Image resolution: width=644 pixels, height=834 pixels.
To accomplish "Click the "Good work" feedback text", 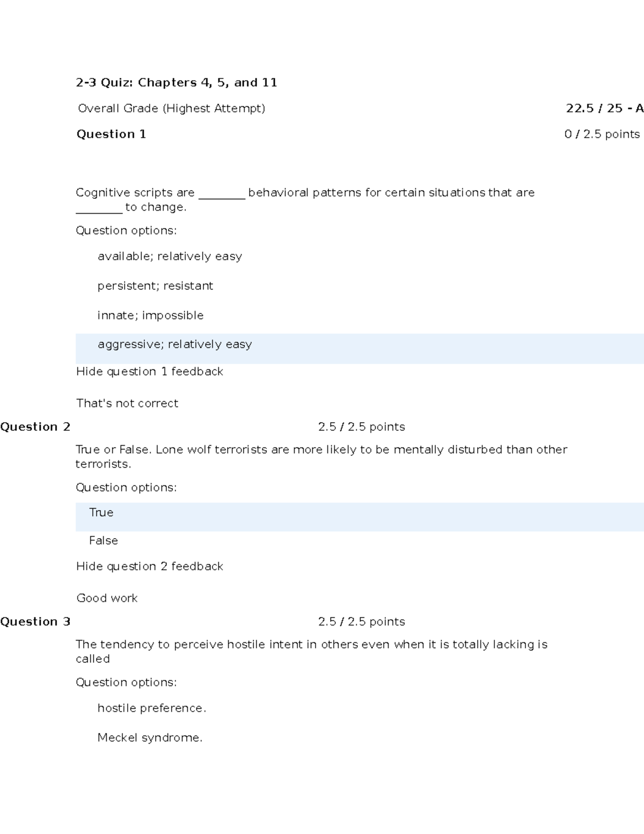I will point(107,598).
